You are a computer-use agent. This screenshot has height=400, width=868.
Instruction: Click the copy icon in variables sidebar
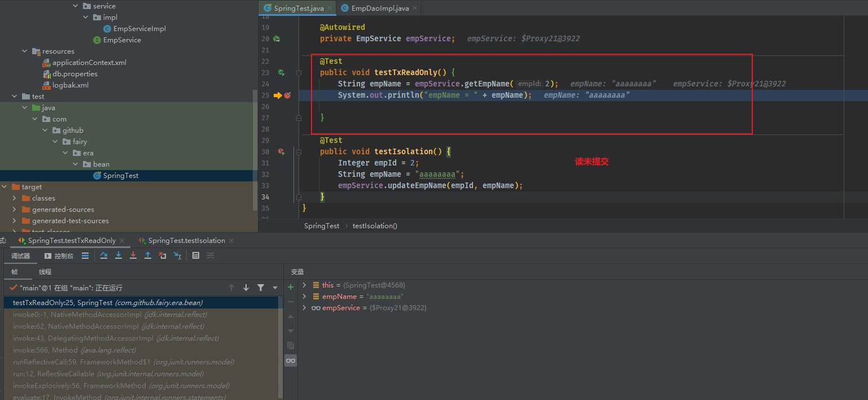[x=291, y=345]
